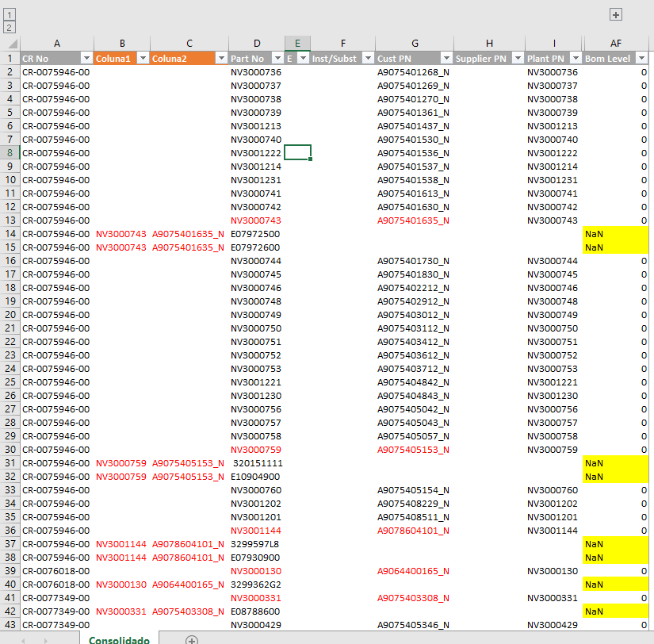Click next sheet navigation arrow
Image resolution: width=654 pixels, height=644 pixels.
(45, 640)
